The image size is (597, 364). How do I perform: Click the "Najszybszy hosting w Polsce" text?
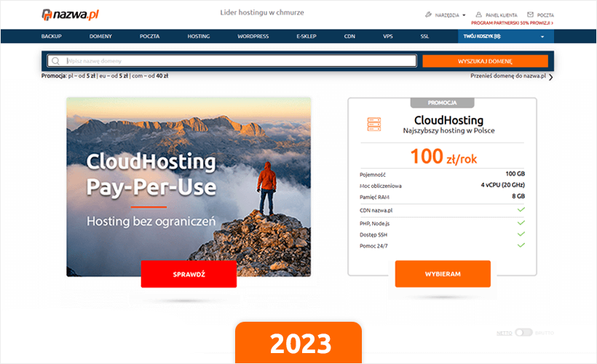click(x=449, y=130)
